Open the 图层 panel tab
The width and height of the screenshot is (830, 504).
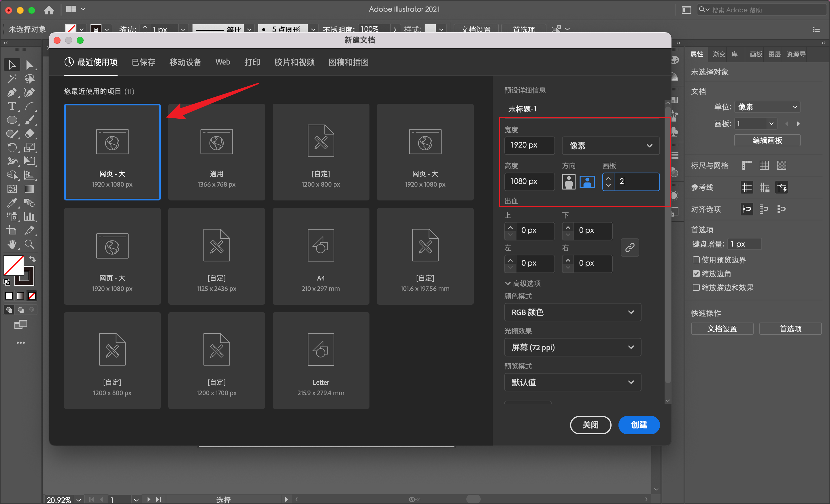774,54
